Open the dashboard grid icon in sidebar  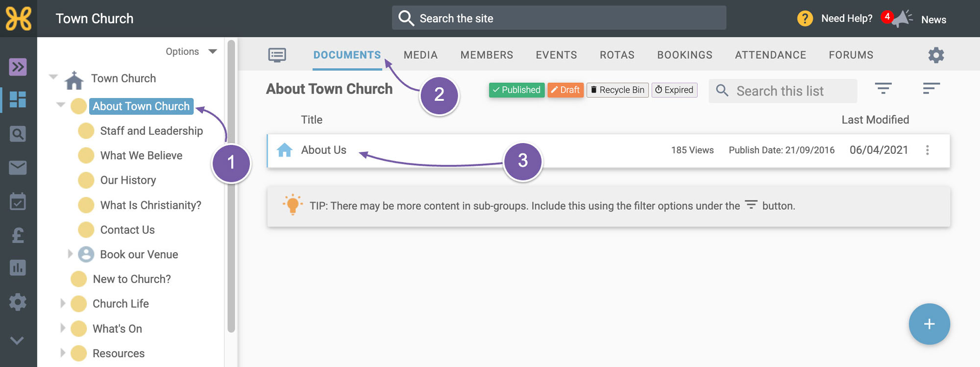(x=18, y=99)
